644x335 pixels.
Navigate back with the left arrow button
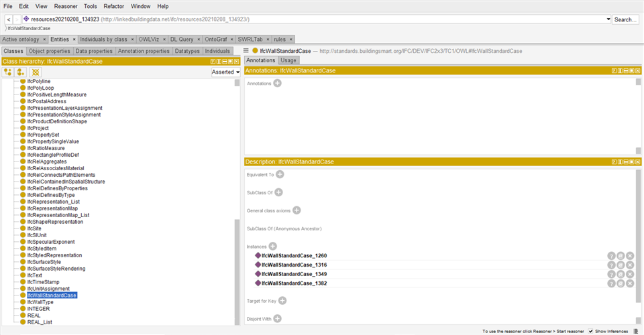[9, 19]
